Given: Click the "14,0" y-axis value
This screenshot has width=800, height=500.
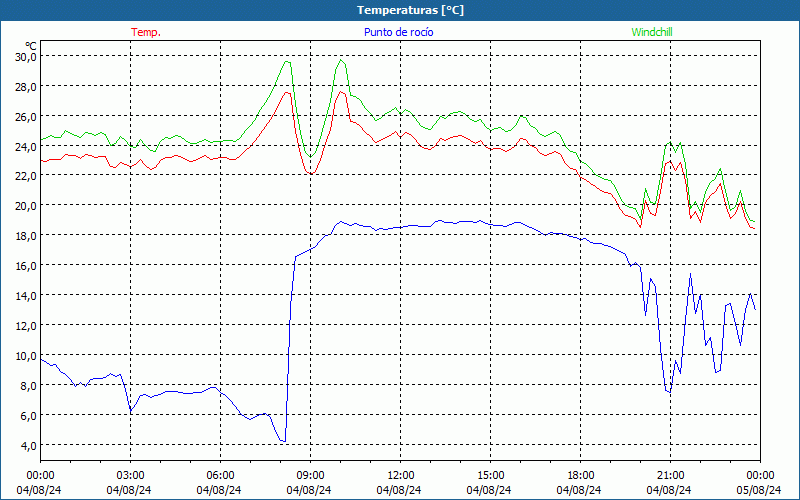Looking at the screenshot, I should click(x=26, y=296).
